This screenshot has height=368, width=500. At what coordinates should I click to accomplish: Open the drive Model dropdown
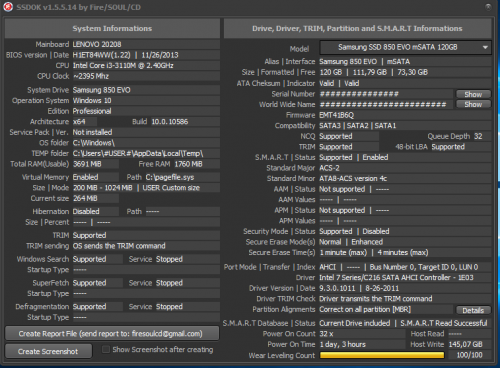coord(405,47)
